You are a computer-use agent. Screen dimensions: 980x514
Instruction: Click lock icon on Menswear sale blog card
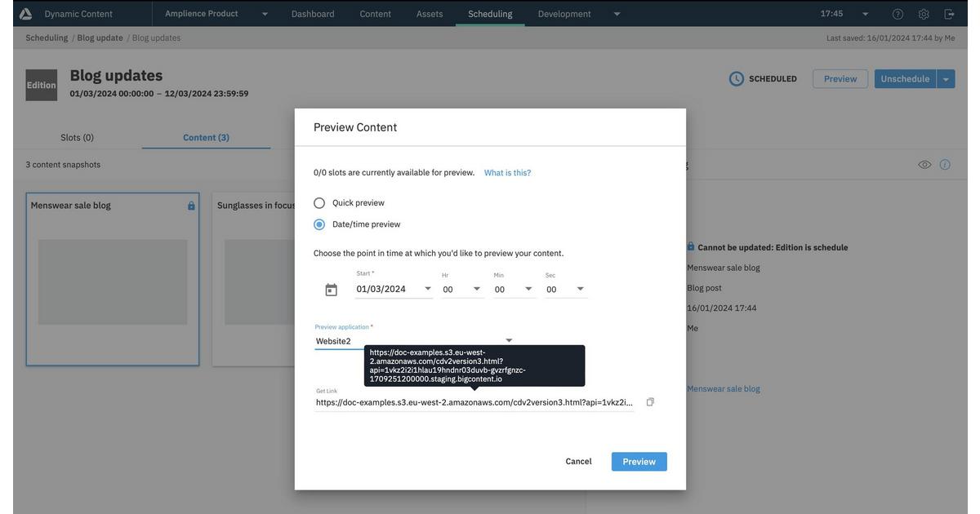point(191,206)
